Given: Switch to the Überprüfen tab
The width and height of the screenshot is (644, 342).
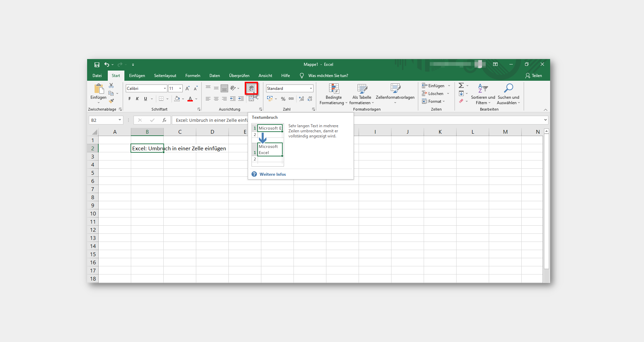Looking at the screenshot, I should pyautogui.click(x=239, y=76).
